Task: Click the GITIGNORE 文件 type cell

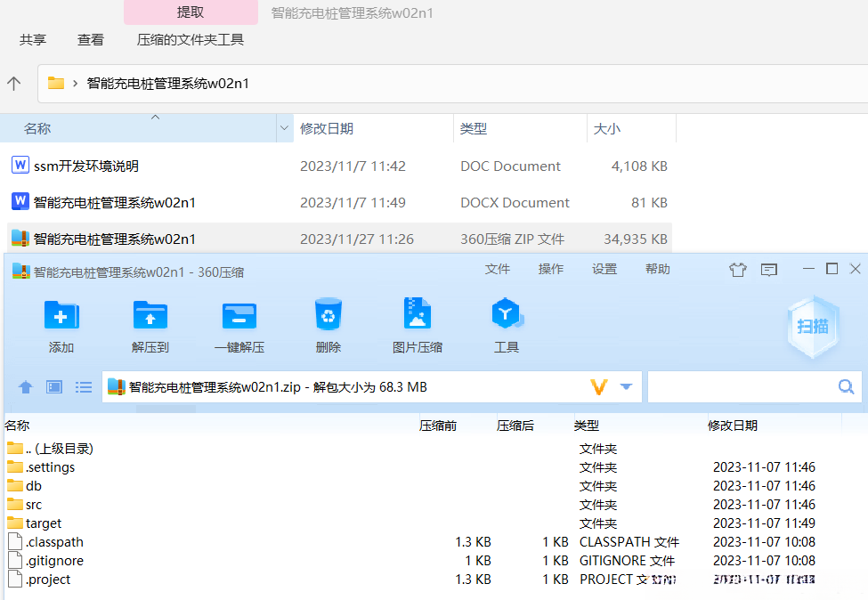Action: 628,561
